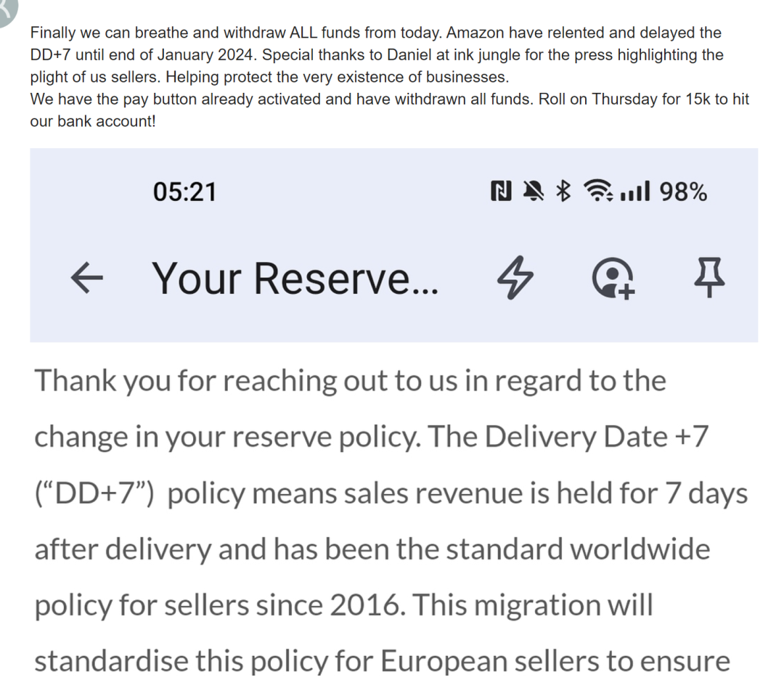Screen dimensions: 784x693
Task: Click the 98% battery indicator
Action: pyautogui.click(x=684, y=192)
